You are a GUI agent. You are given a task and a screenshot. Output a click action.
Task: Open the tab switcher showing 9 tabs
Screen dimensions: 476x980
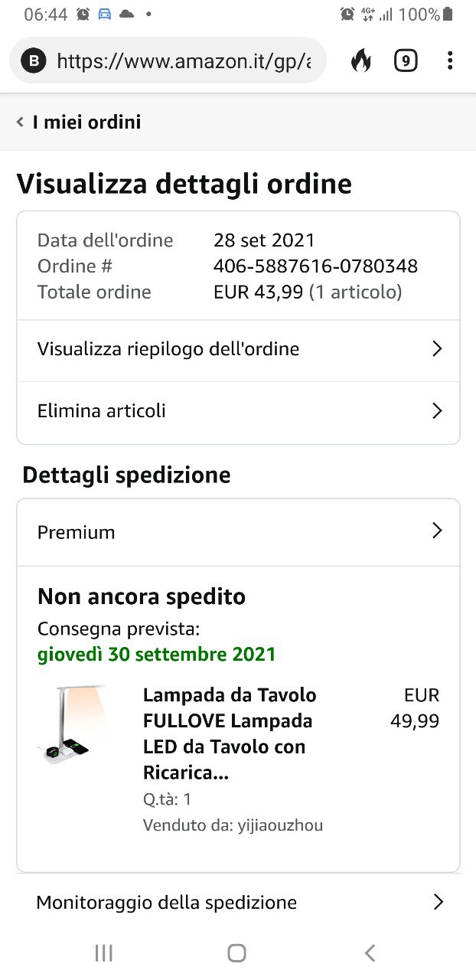click(x=406, y=60)
